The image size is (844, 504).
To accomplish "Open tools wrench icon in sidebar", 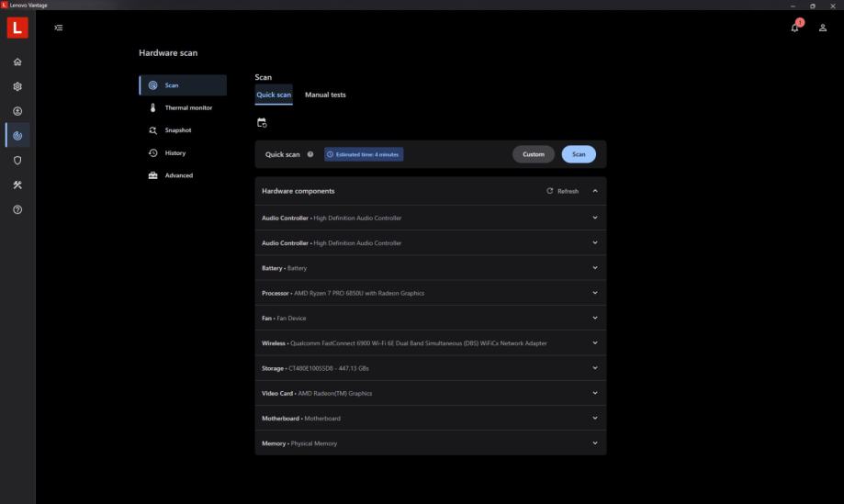I will pos(17,185).
